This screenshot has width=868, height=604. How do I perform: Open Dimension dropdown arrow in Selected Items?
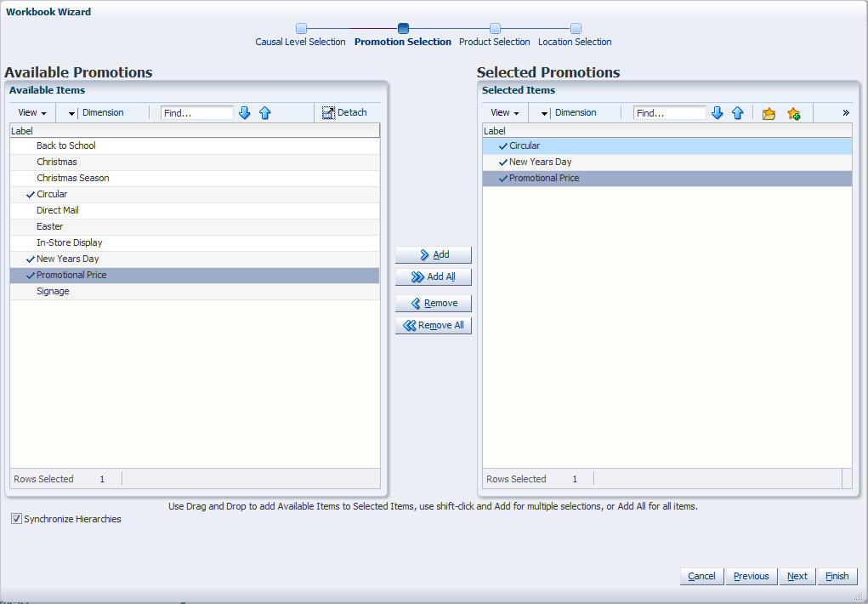[544, 113]
